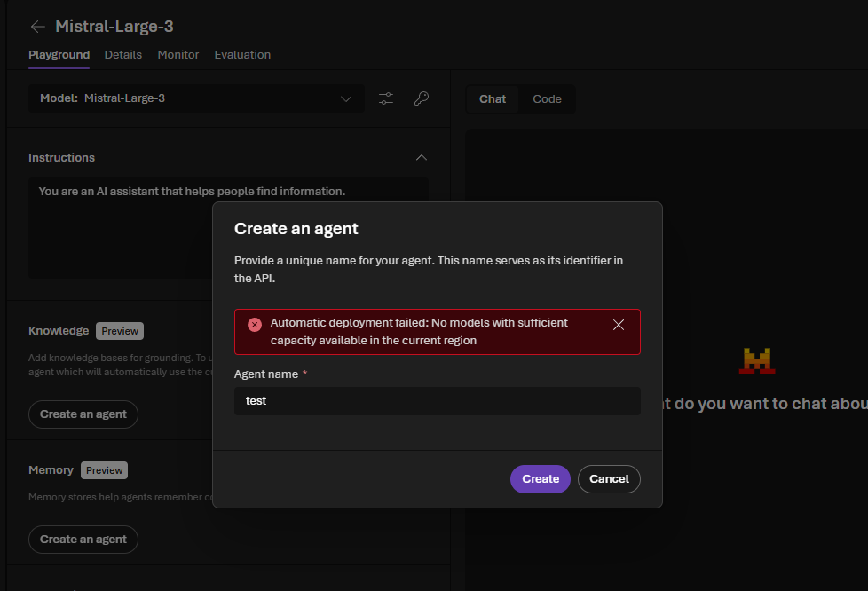Go back using the left arrow icon

pyautogui.click(x=37, y=26)
